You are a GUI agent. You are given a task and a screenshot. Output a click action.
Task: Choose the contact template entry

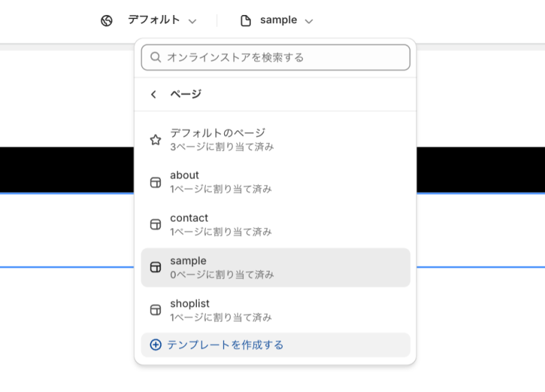tap(275, 225)
